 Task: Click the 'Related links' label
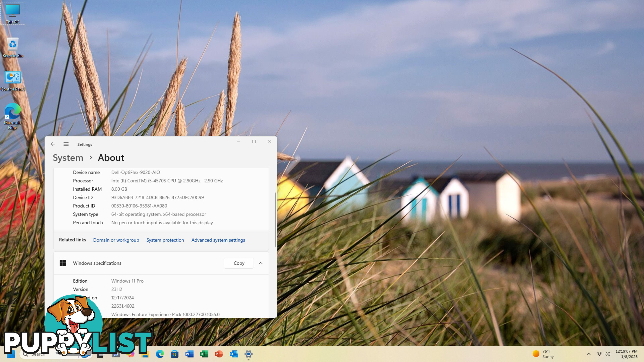click(72, 240)
